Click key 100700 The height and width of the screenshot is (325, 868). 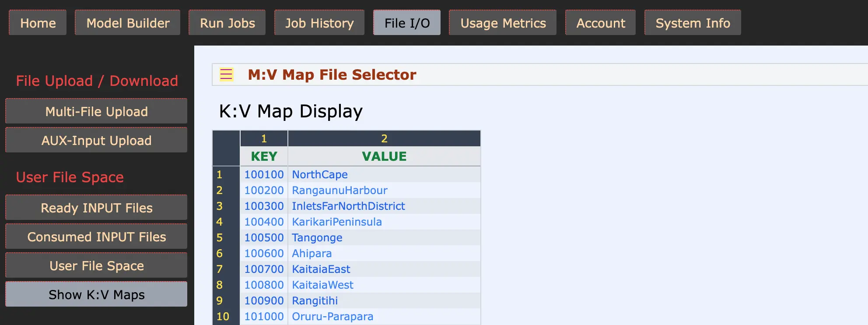tap(264, 269)
